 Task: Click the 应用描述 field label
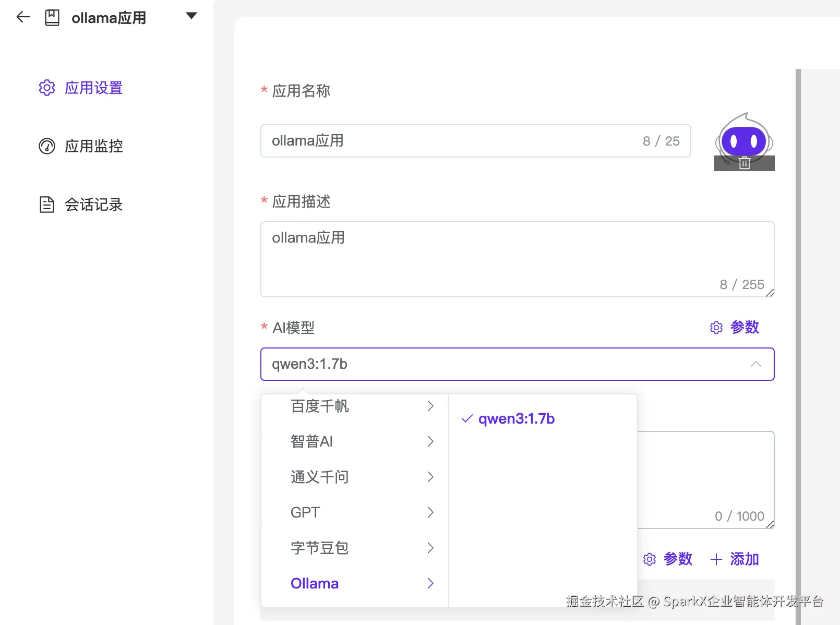tap(301, 201)
